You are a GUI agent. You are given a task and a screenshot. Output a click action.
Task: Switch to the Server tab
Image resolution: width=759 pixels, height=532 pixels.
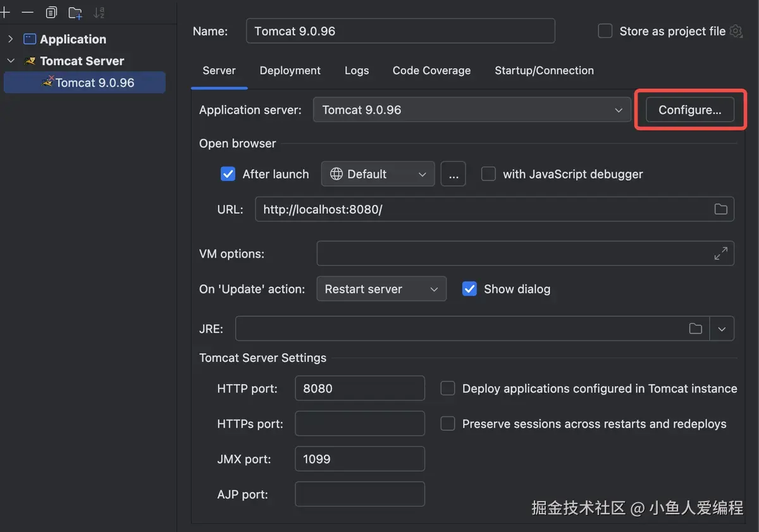click(219, 71)
